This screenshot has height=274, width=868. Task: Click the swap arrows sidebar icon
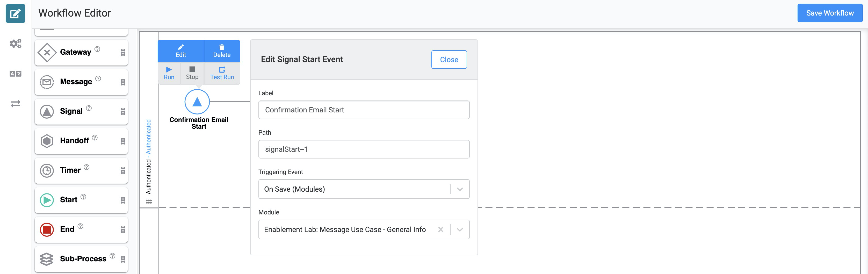coord(16,104)
